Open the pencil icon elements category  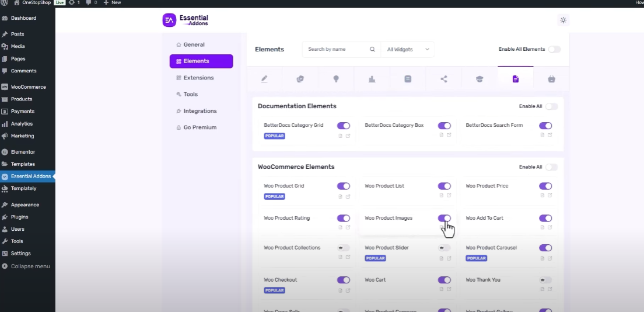[264, 79]
